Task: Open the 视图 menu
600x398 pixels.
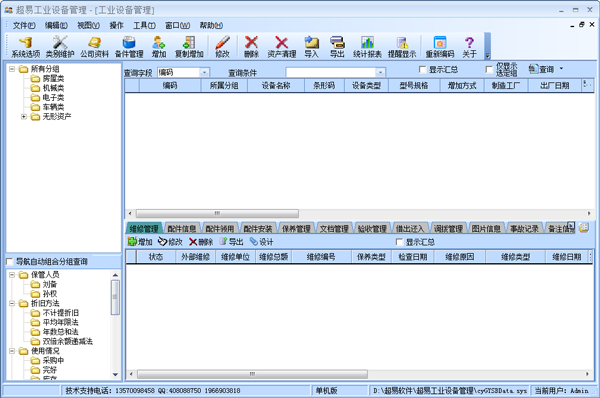Action: [88, 25]
